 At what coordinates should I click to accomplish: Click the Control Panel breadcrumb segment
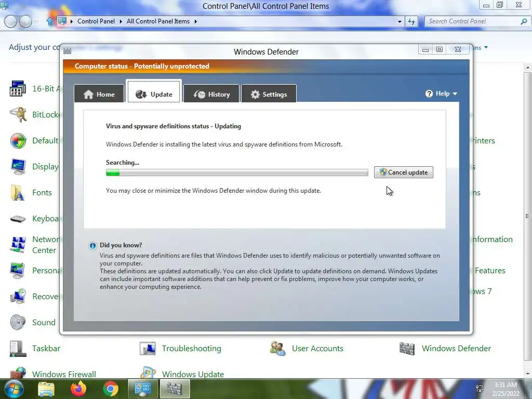coord(96,21)
